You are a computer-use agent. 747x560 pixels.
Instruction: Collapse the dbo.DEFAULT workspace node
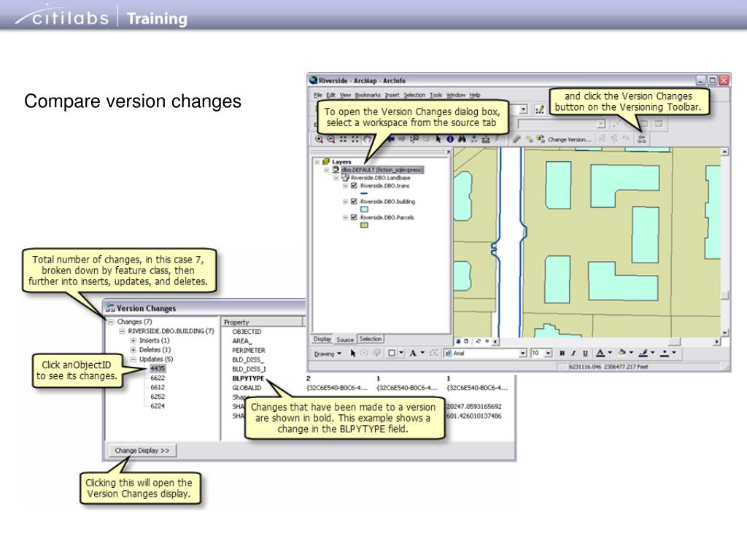click(326, 169)
